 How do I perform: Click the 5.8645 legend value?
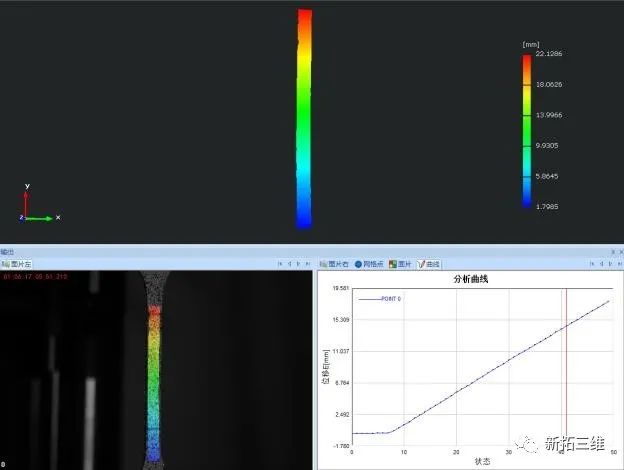tap(547, 176)
